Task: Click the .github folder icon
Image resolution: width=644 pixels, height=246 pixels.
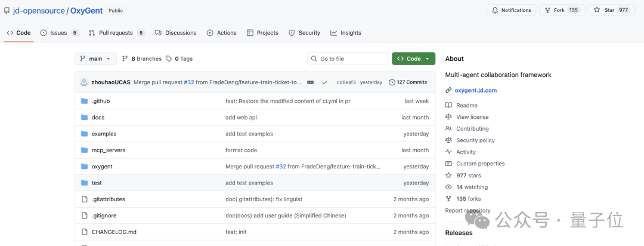Action: point(84,101)
